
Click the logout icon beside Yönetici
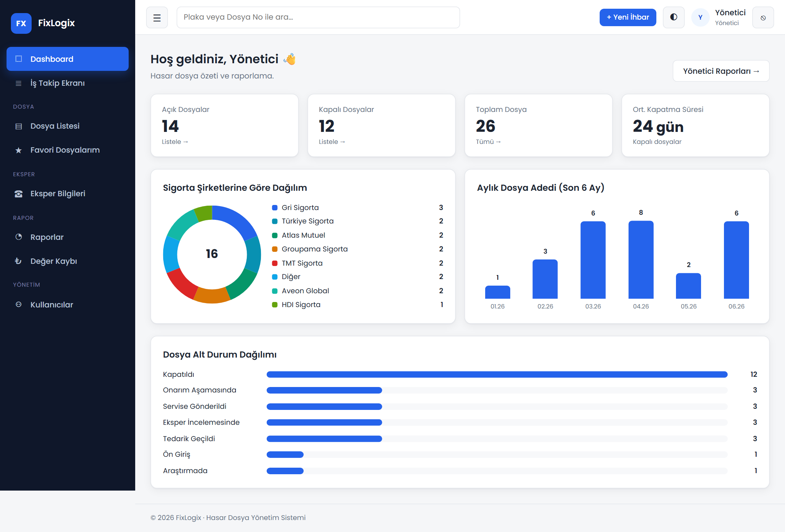(763, 17)
